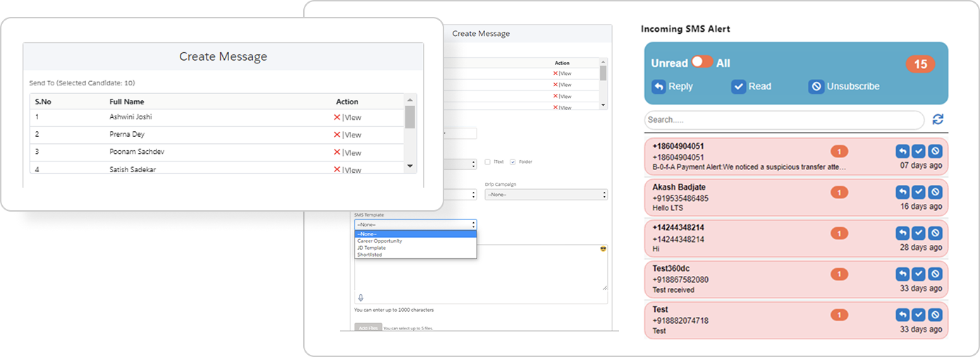Uncheck the Folder checkbox
The height and width of the screenshot is (357, 980).
(513, 162)
